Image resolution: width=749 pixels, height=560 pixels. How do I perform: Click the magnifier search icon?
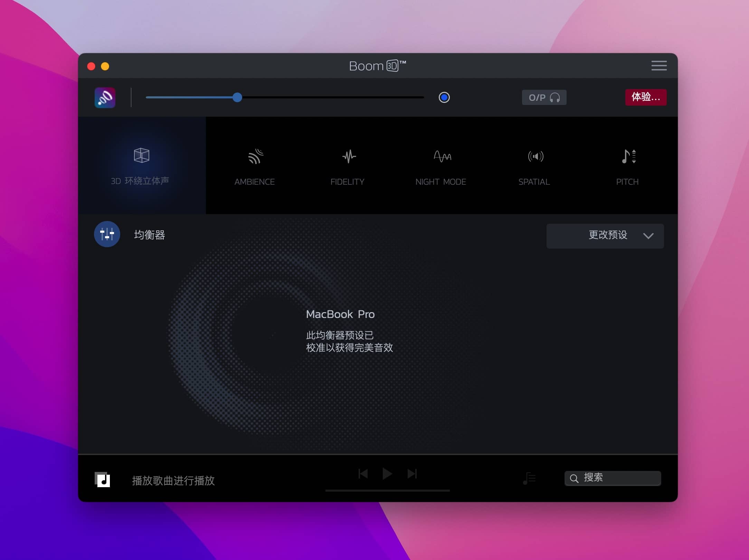click(574, 479)
